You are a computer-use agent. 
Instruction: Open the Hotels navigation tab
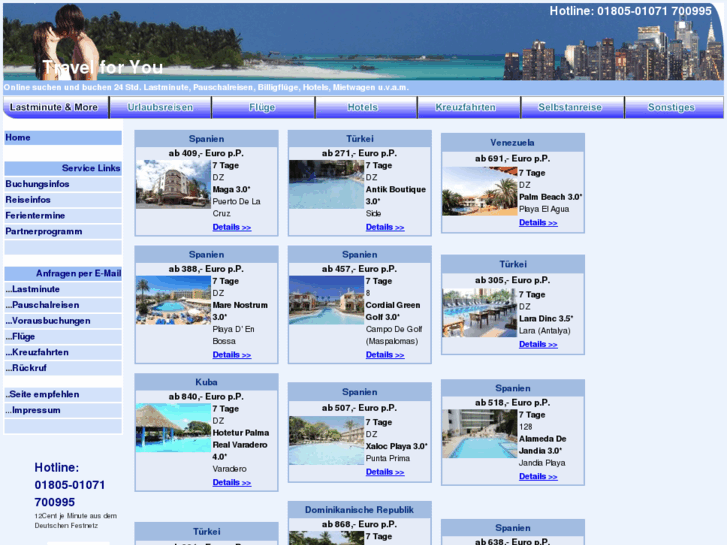pyautogui.click(x=366, y=107)
